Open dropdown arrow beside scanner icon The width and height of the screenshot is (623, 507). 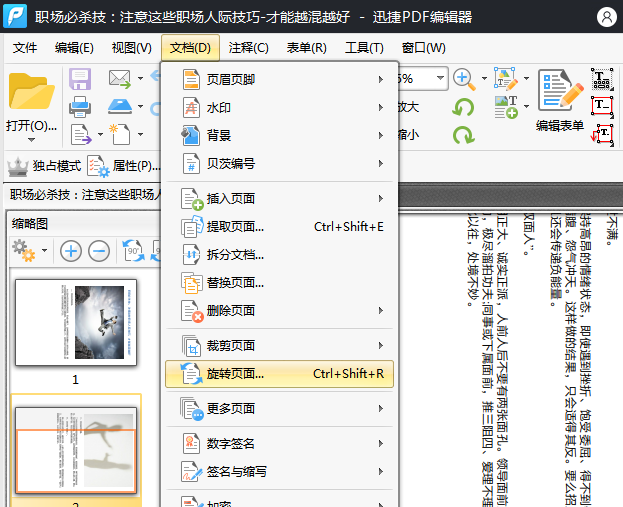pos(140,106)
